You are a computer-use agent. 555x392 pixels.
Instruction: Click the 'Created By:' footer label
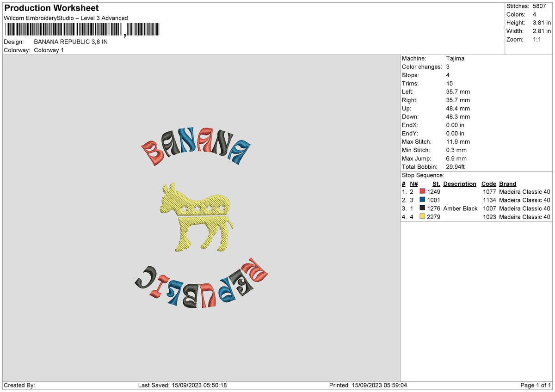click(19, 385)
